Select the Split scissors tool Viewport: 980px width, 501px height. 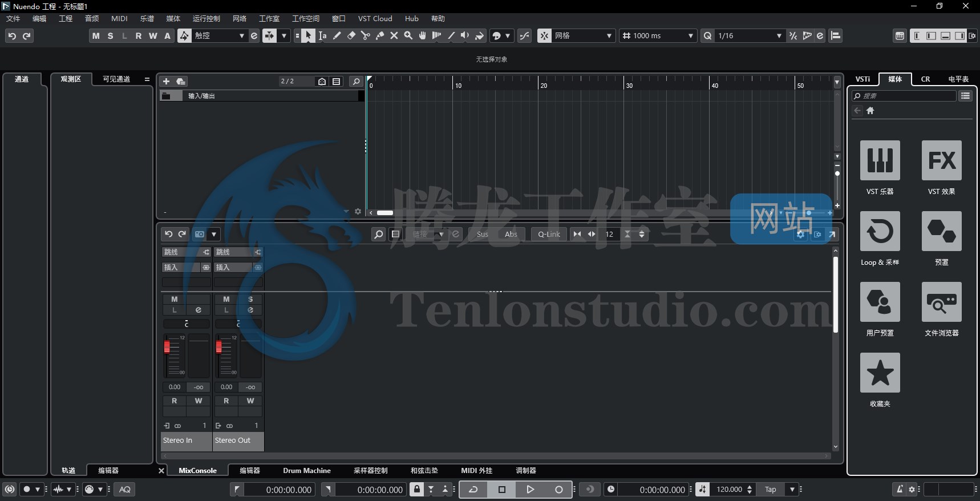pyautogui.click(x=365, y=35)
